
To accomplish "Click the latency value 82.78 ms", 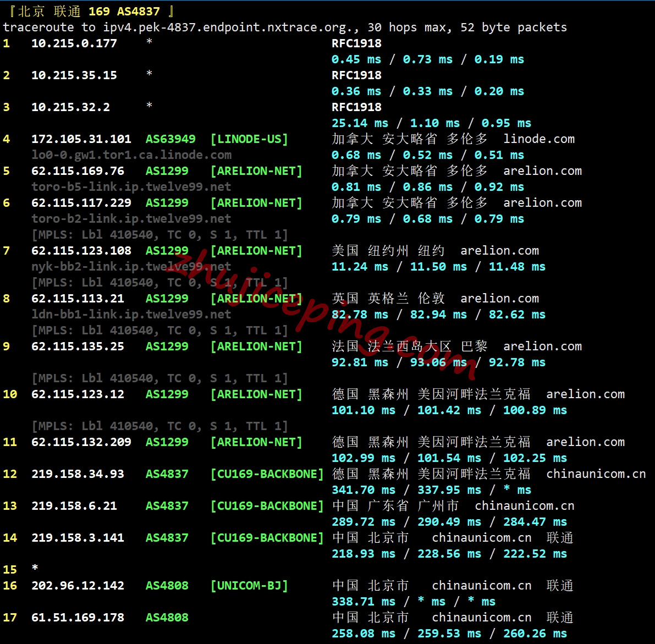I will tap(360, 315).
